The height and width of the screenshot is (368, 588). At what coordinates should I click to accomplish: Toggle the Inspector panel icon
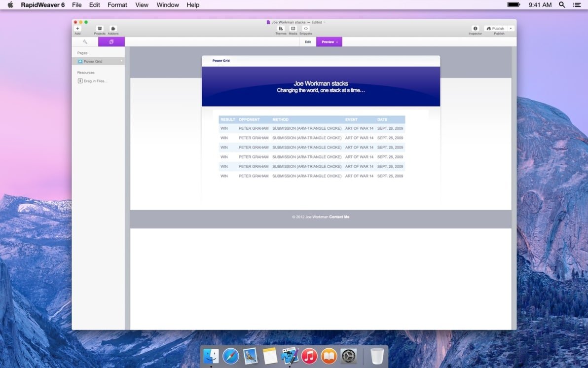click(475, 29)
